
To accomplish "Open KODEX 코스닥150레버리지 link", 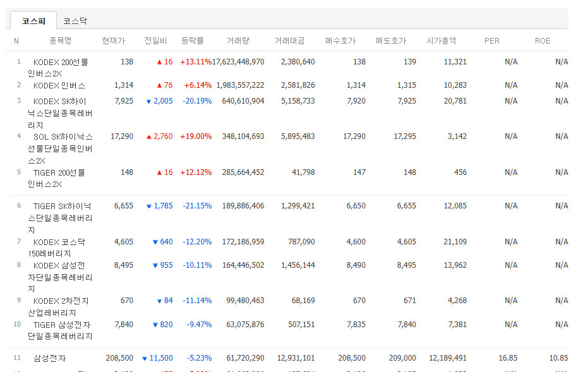I will coord(57,248).
